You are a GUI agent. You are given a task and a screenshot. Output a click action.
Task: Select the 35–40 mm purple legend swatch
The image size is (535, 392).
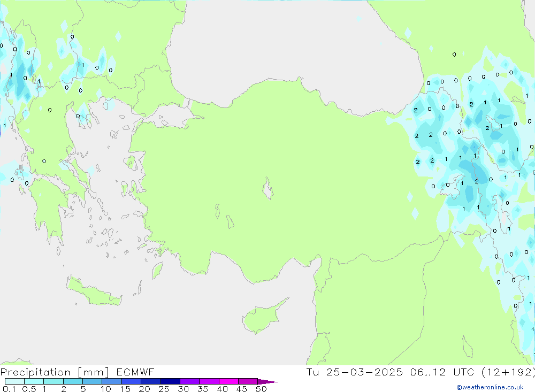(x=209, y=381)
